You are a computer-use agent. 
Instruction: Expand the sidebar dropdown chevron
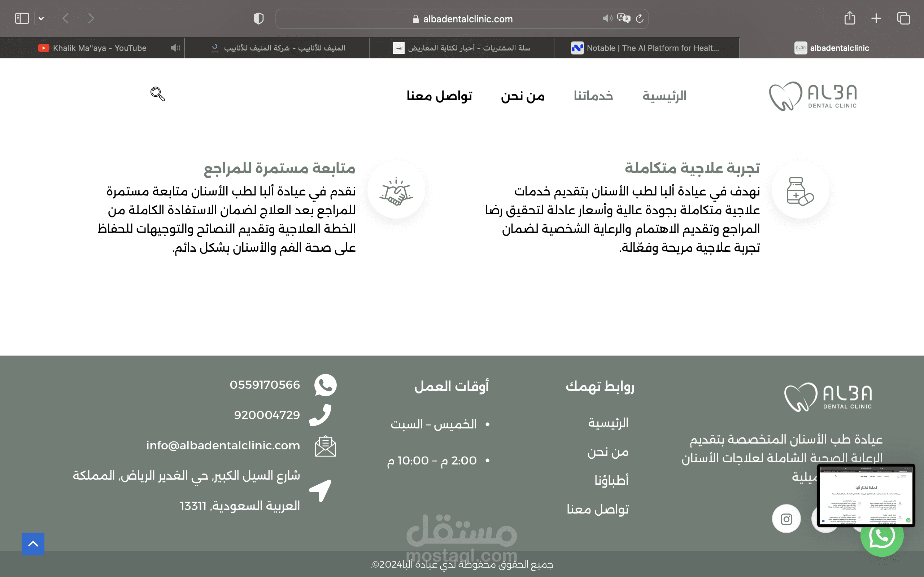click(41, 18)
